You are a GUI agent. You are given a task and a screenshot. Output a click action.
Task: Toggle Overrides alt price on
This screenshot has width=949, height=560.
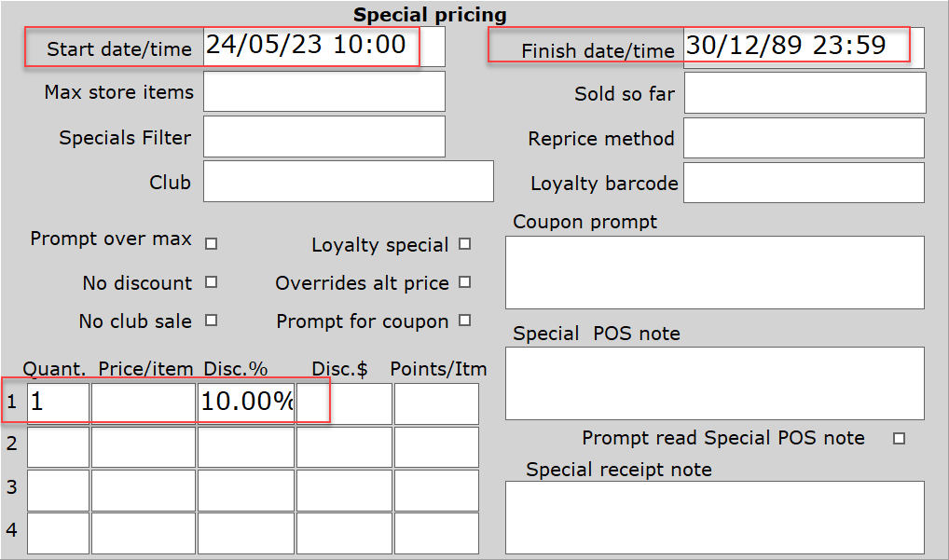point(463,282)
